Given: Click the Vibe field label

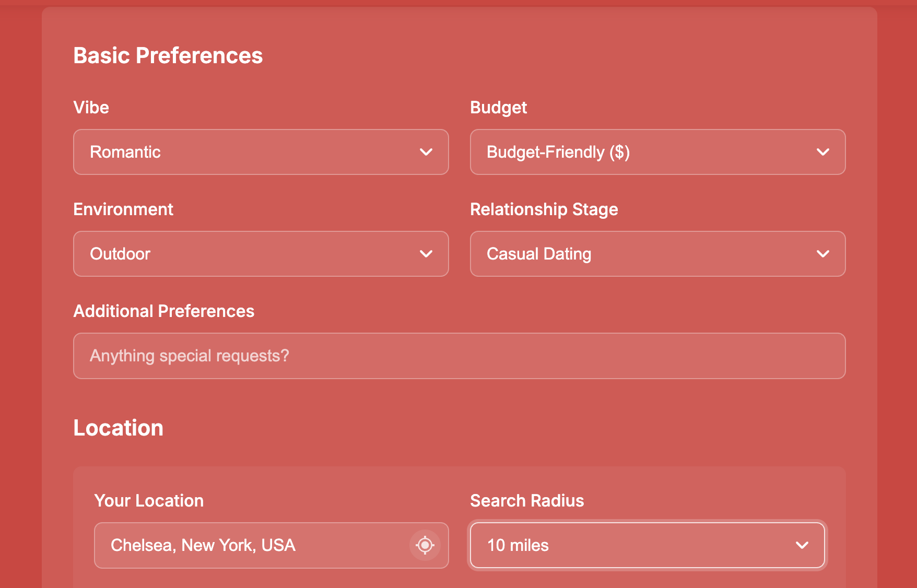Looking at the screenshot, I should (x=91, y=108).
